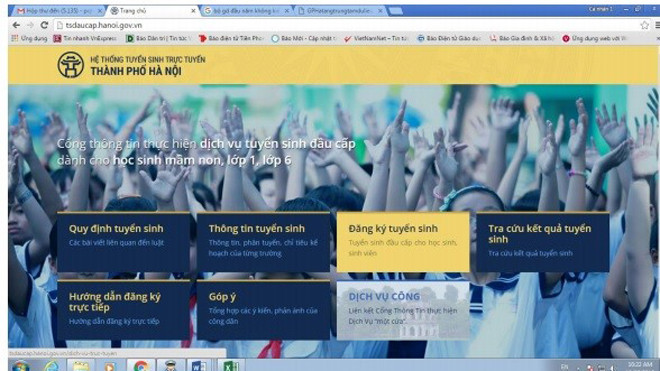660x371 pixels.
Task: Open the File Explorer folder taskbar icon
Action: (x=81, y=366)
